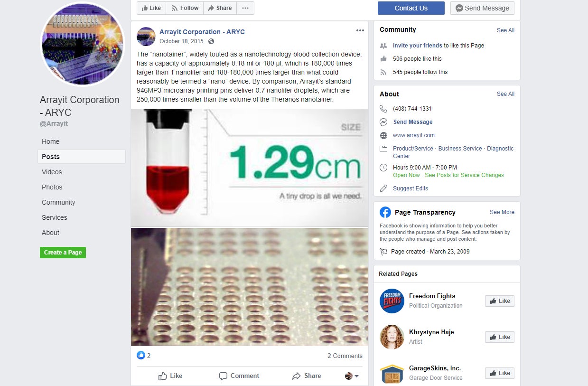Expand Page Transparency with See More
Screen dimensions: 588x386
click(502, 212)
